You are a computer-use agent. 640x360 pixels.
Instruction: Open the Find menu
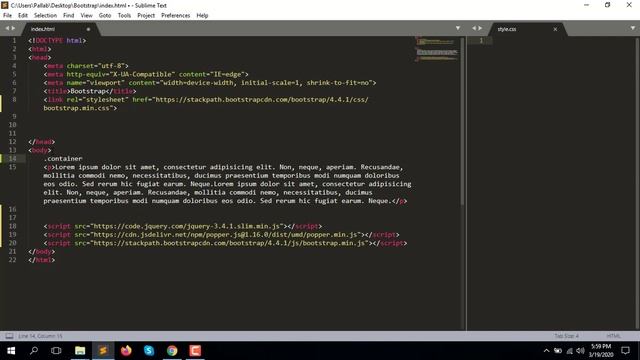tap(68, 16)
